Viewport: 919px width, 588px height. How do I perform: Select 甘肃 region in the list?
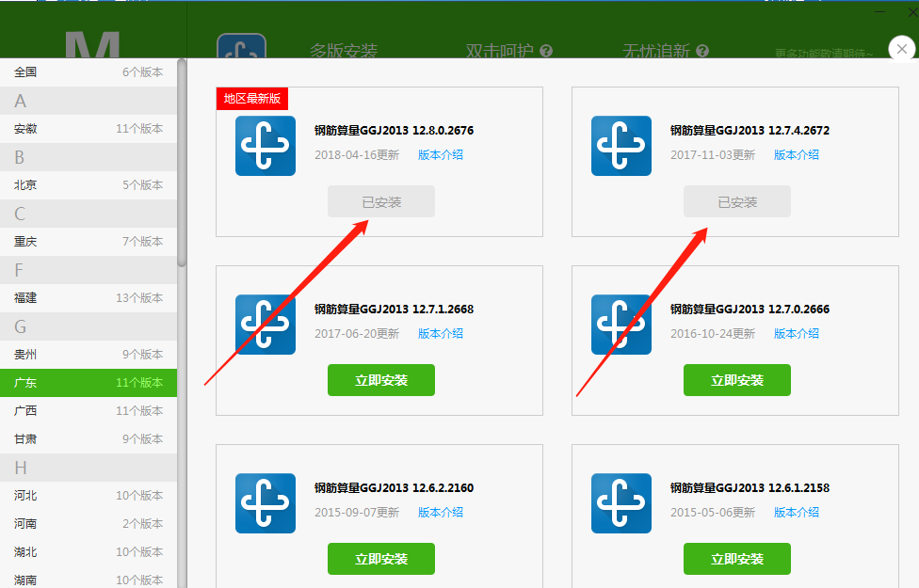pyautogui.click(x=89, y=438)
